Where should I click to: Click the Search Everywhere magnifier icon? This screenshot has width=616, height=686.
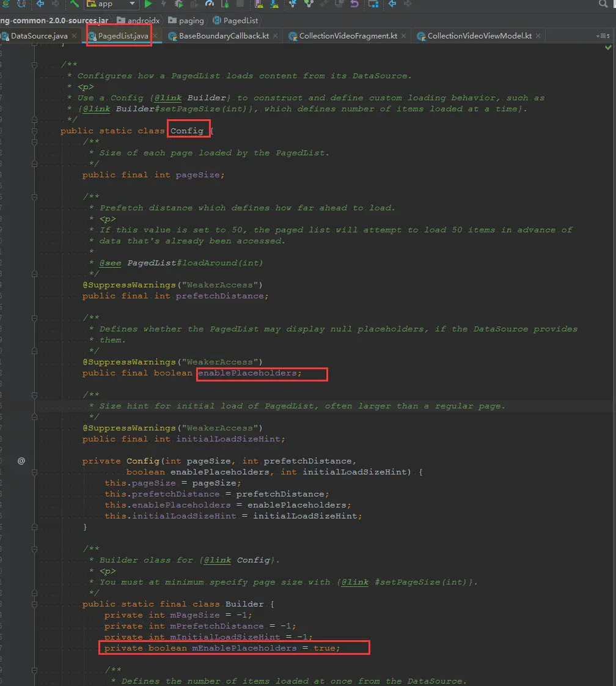(x=603, y=4)
